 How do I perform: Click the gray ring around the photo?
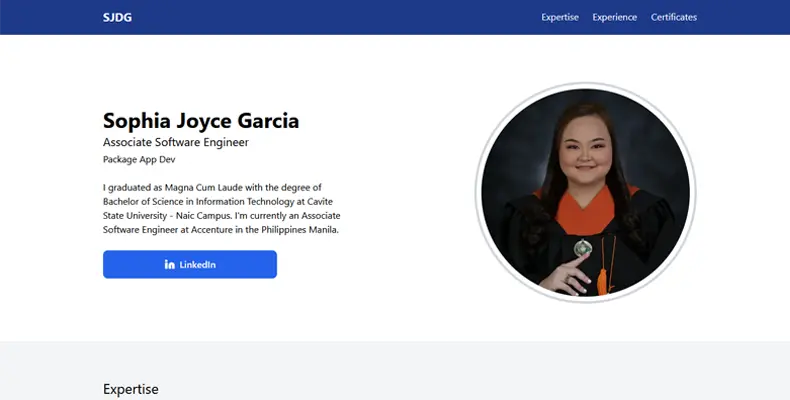coord(478,190)
